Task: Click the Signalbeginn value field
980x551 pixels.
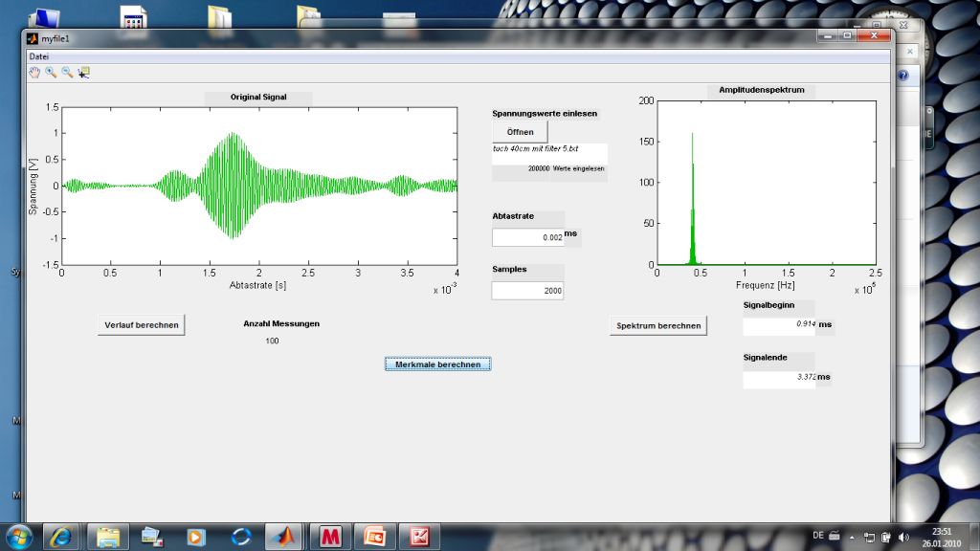Action: pos(779,325)
